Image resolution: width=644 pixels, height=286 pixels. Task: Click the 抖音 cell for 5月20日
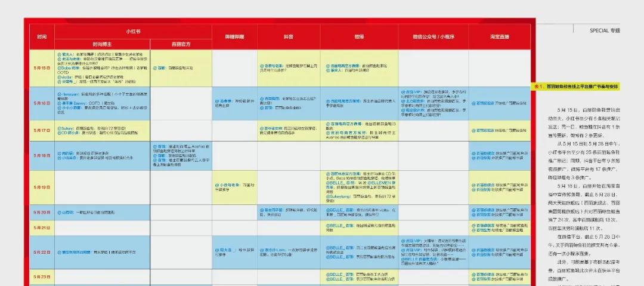[x=289, y=213]
